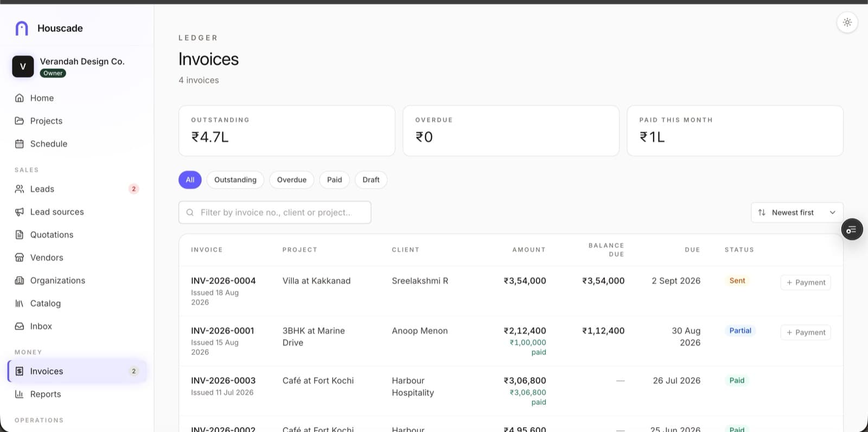The image size is (868, 432).
Task: Click the Paid This Month ₹1L card
Action: pyautogui.click(x=735, y=131)
